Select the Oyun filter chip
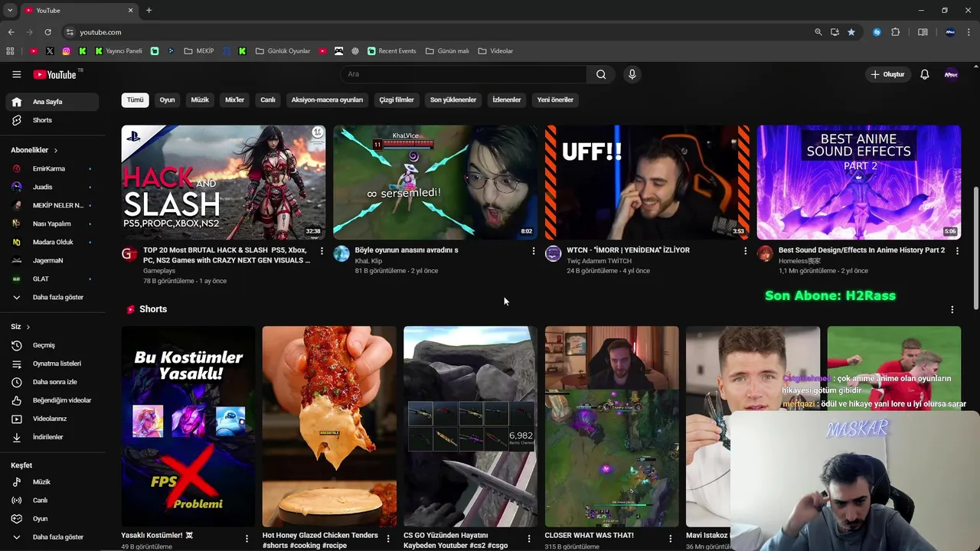The image size is (980, 551). pyautogui.click(x=167, y=99)
